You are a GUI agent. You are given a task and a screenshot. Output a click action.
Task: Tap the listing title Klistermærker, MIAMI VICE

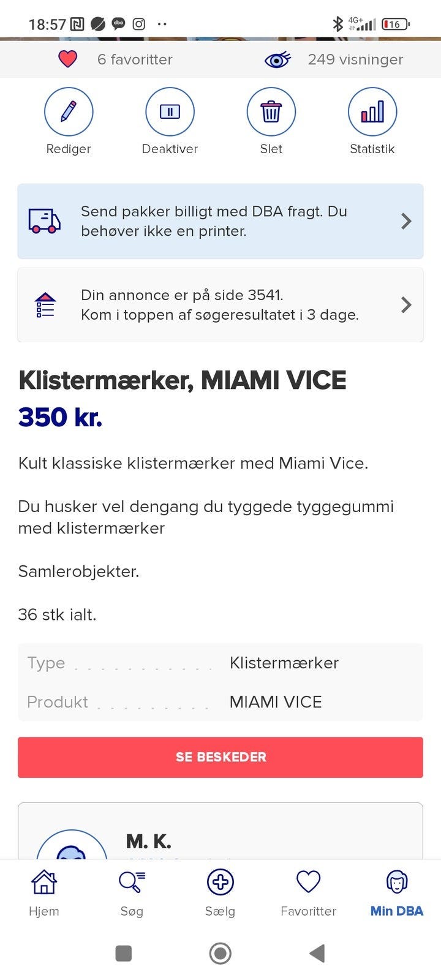pyautogui.click(x=183, y=380)
